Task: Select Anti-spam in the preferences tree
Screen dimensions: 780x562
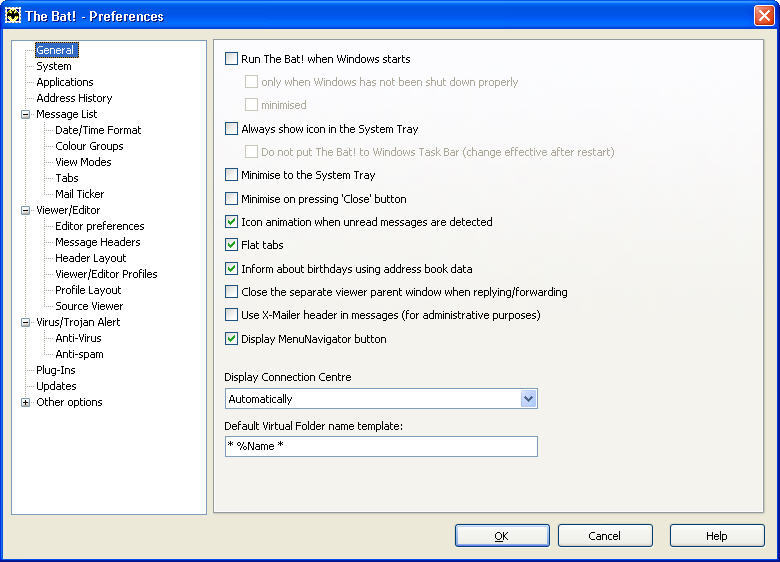Action: point(79,354)
